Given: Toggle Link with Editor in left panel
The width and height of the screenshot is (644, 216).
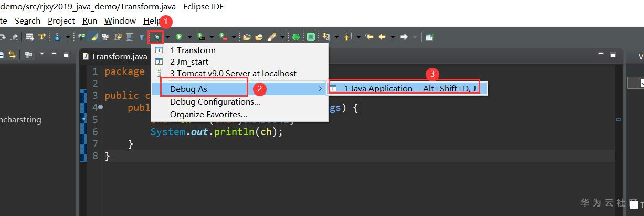Looking at the screenshot, I should [x=12, y=55].
